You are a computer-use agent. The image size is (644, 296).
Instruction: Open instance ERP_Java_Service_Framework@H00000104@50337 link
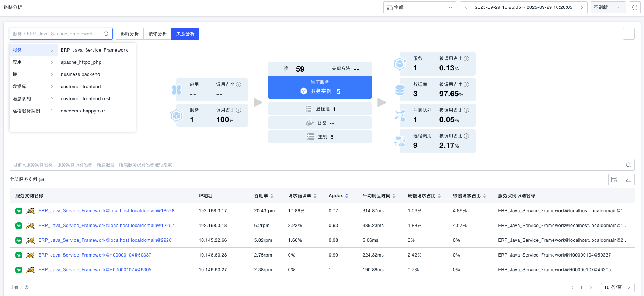point(95,255)
